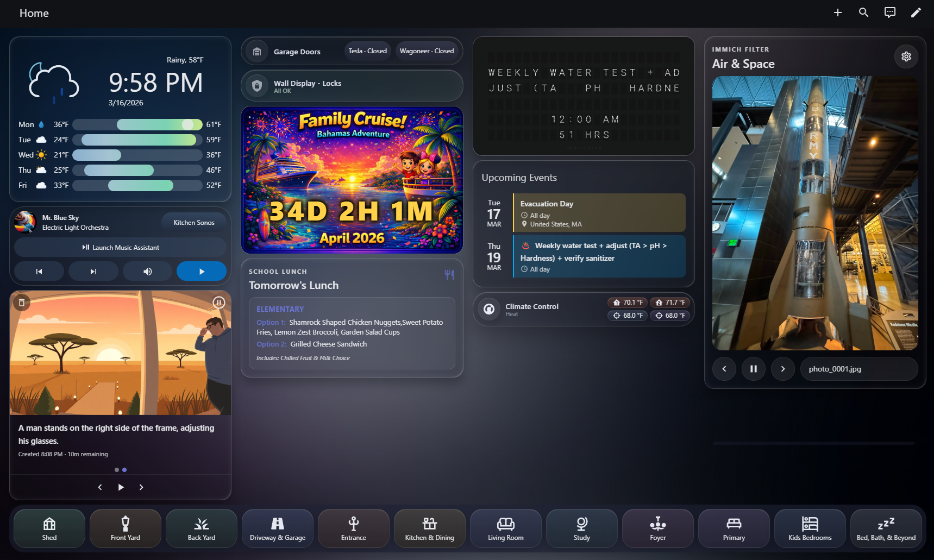934x560 pixels.
Task: Click the Wagoneer · Closed garage chip
Action: tap(428, 51)
